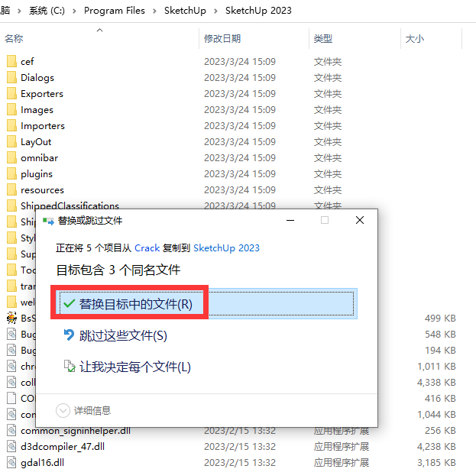Select the plugins folder icon
Image resolution: width=476 pixels, height=469 pixels.
[x=11, y=173]
